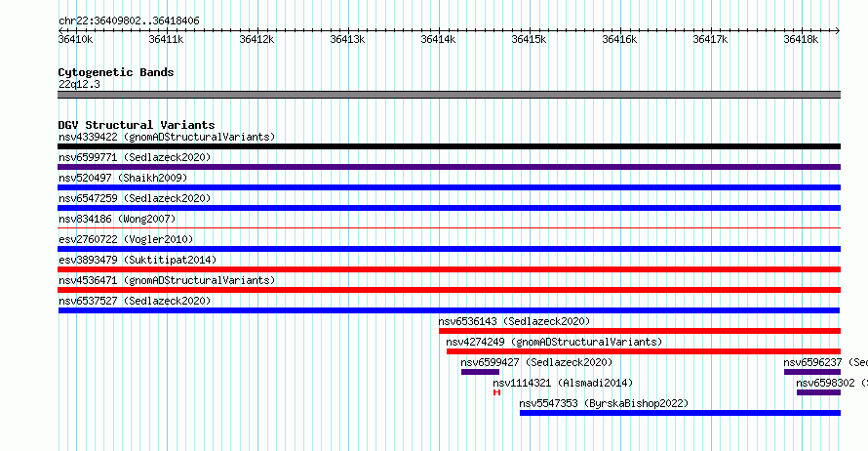Click the blue nsv6537527 variant bar
Viewport: 868px width, 451px height.
[x=449, y=310]
